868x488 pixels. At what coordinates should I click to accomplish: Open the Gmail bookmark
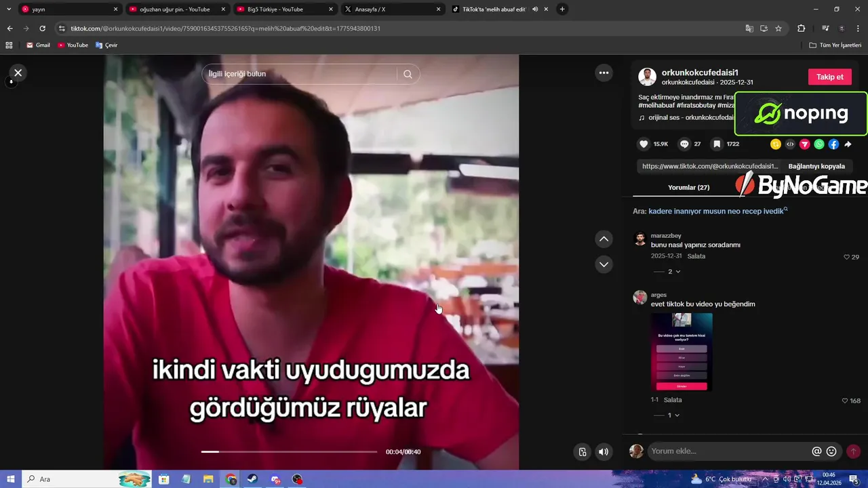click(x=38, y=45)
